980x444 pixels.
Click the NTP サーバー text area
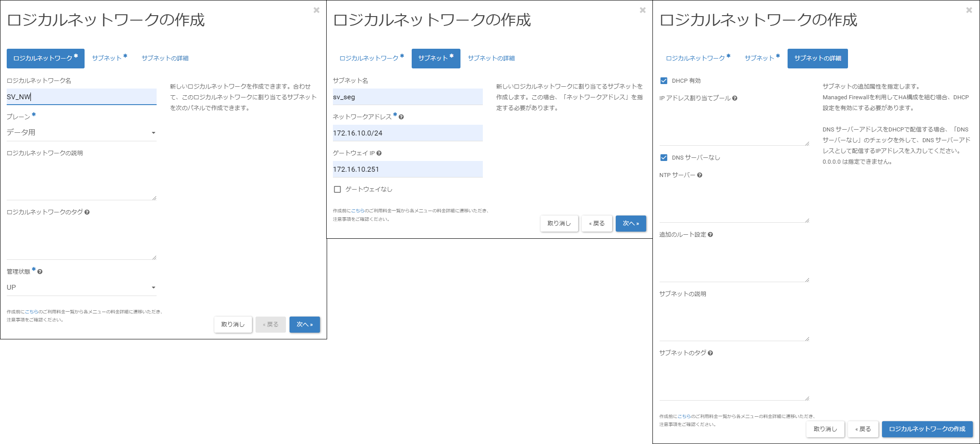(734, 202)
